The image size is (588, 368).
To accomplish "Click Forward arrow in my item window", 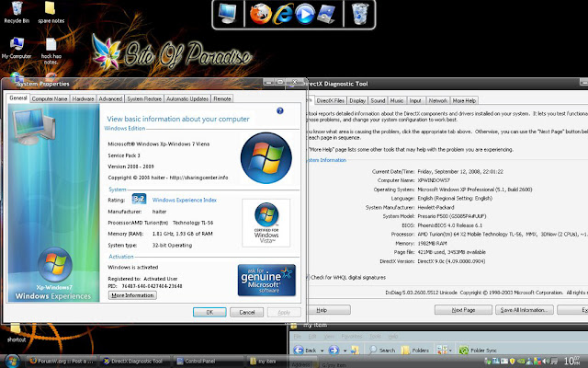I will click(x=334, y=350).
